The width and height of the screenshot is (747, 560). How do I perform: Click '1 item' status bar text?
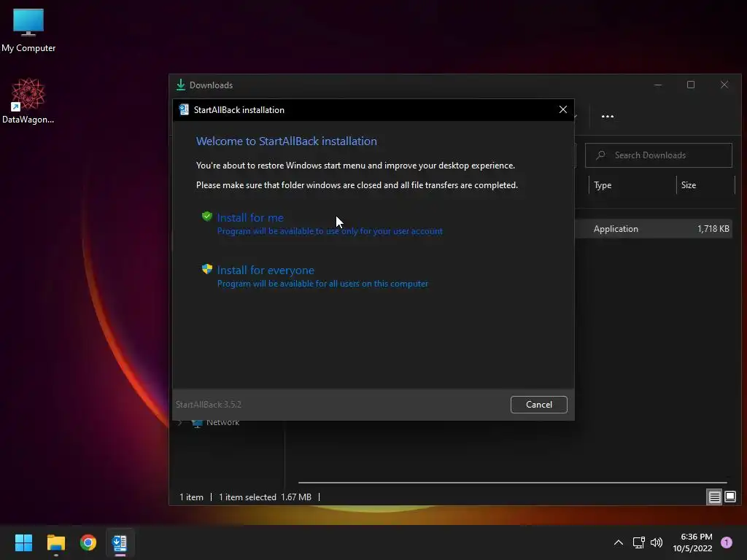[x=191, y=497]
